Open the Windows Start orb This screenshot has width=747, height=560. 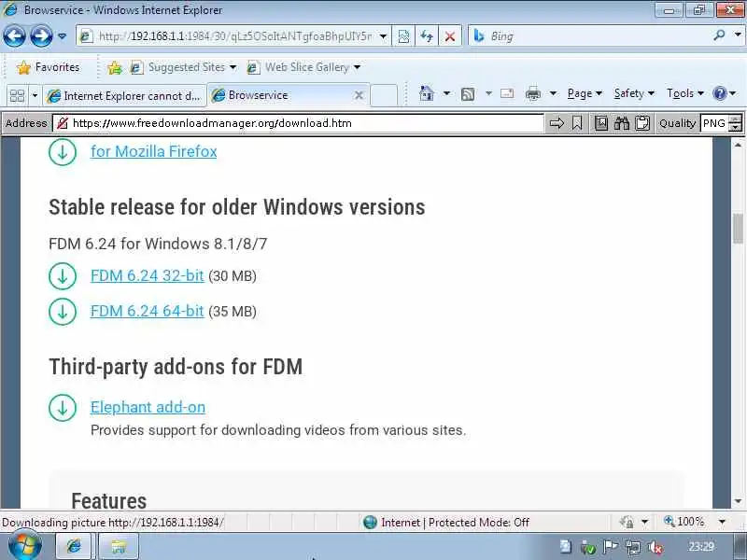25,546
